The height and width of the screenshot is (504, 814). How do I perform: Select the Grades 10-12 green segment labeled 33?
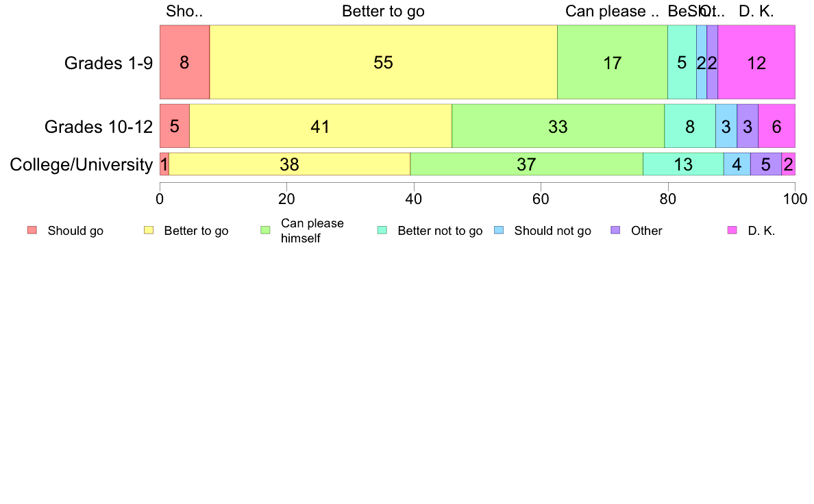[x=558, y=125]
